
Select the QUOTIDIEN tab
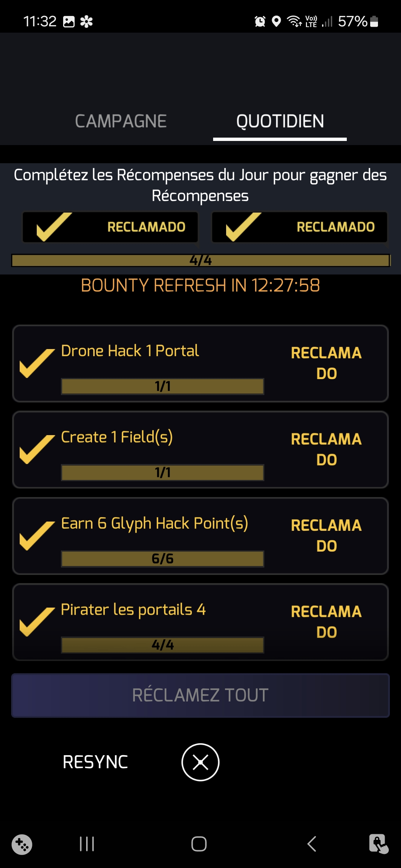[280, 121]
